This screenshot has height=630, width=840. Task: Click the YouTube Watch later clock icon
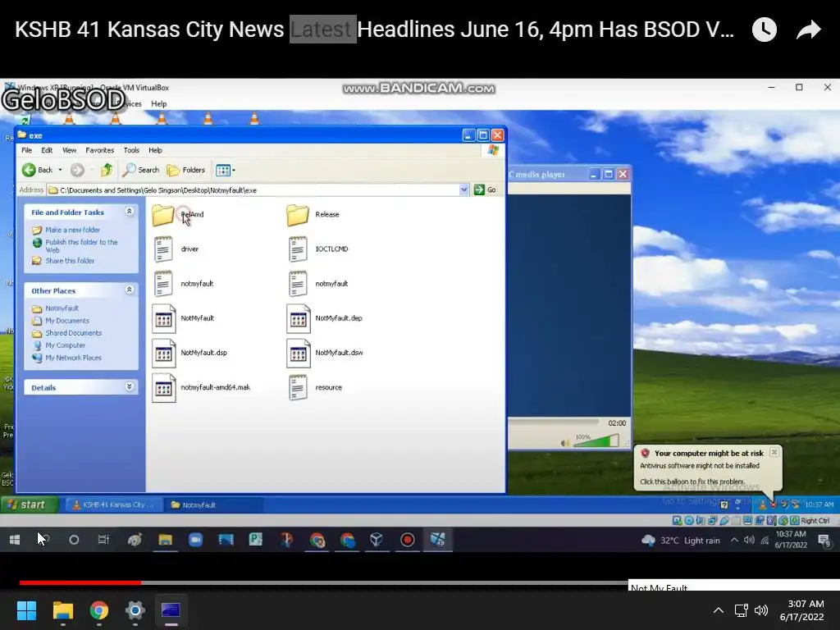pos(764,30)
